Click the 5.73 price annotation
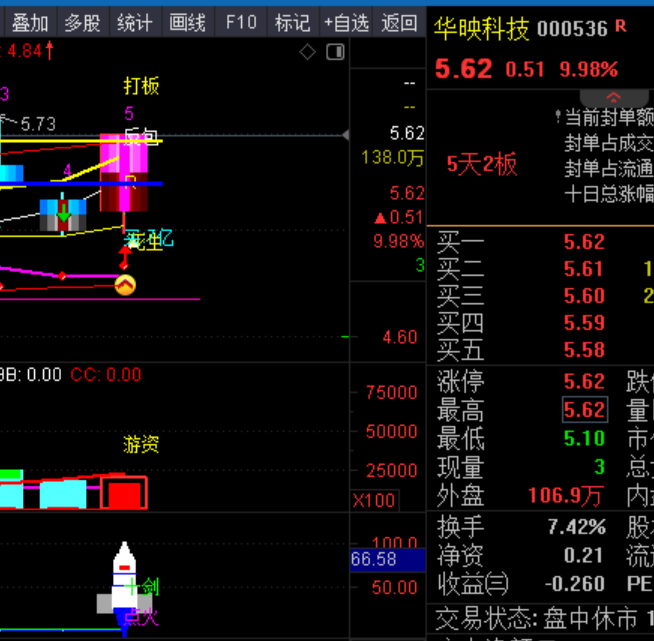The image size is (654, 641). coord(38,124)
